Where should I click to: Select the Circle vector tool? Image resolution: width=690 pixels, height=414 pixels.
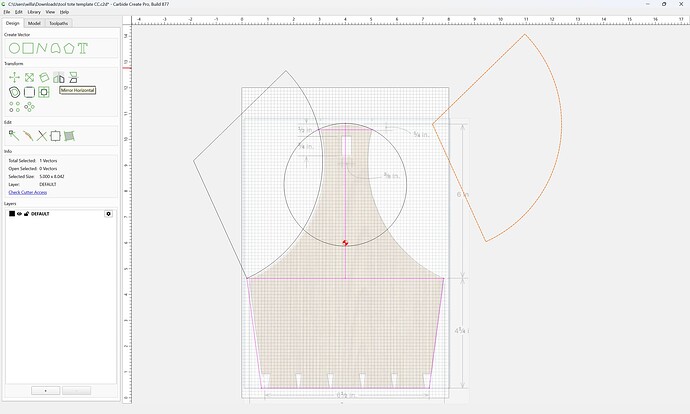[x=14, y=48]
